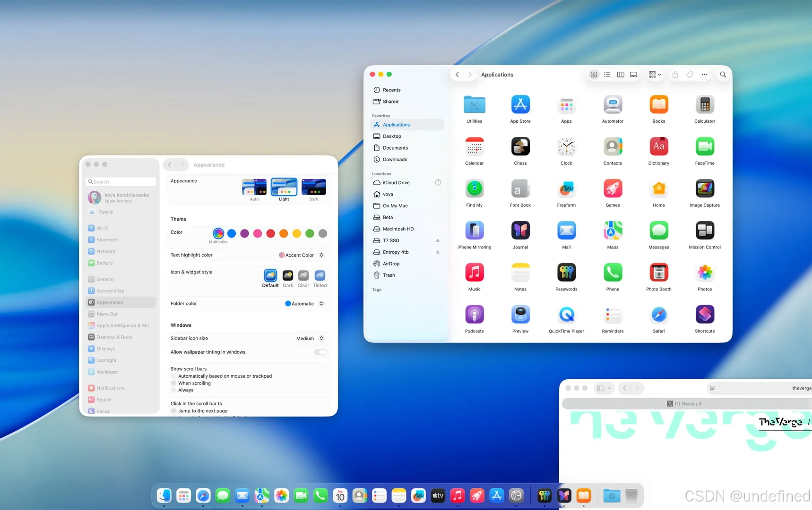812x510 pixels.
Task: Select the purple accent color
Action: [x=244, y=233]
